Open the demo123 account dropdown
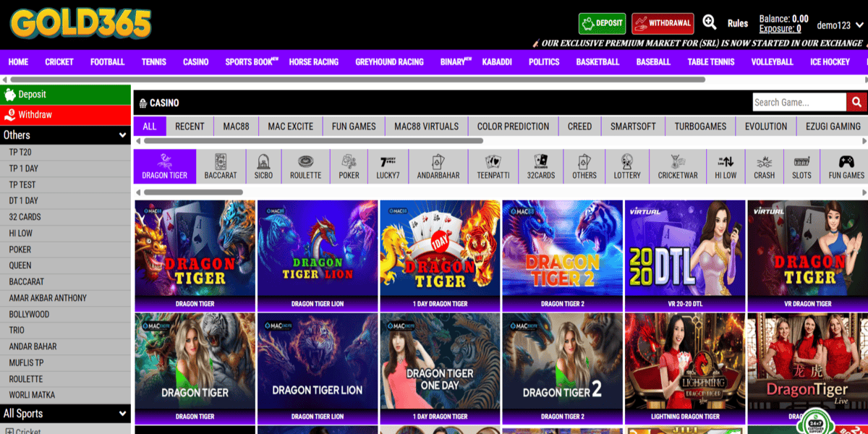The width and height of the screenshot is (868, 434). [x=838, y=25]
